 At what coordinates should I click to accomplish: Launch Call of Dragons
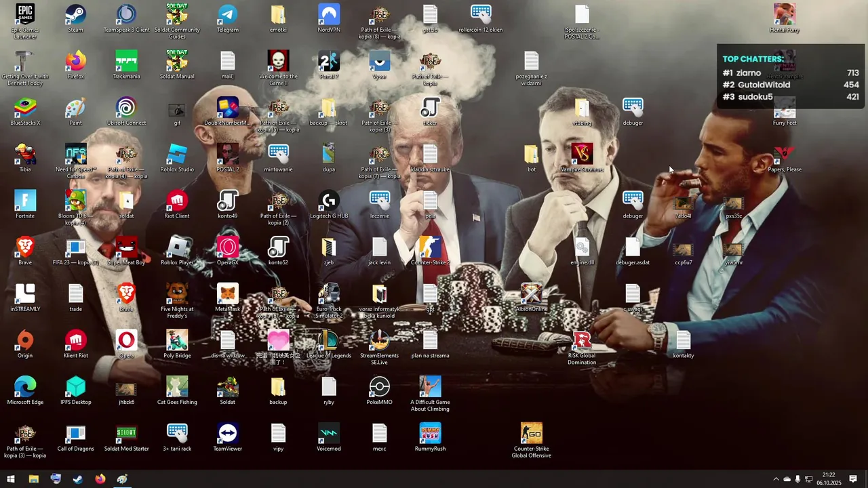coord(75,437)
